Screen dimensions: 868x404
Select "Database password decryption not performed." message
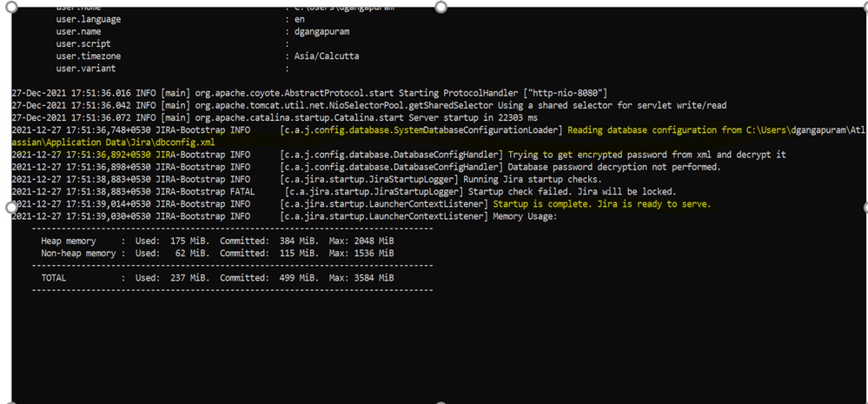(614, 167)
